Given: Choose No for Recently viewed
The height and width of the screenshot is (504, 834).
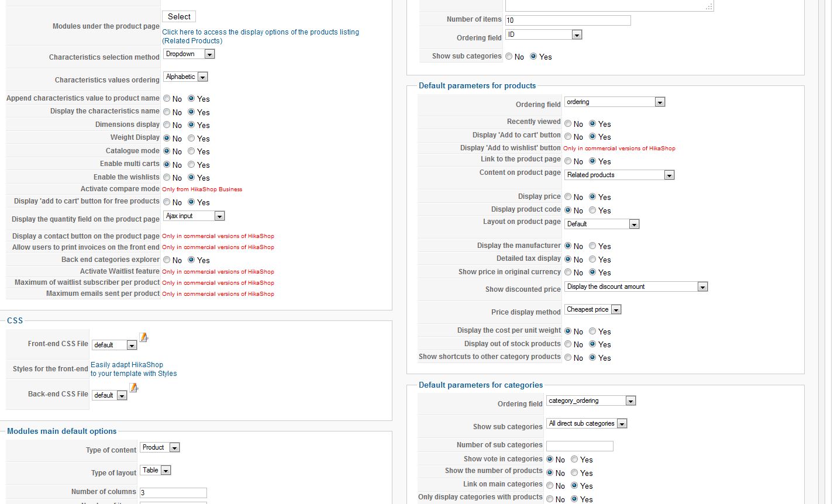Looking at the screenshot, I should (x=568, y=124).
